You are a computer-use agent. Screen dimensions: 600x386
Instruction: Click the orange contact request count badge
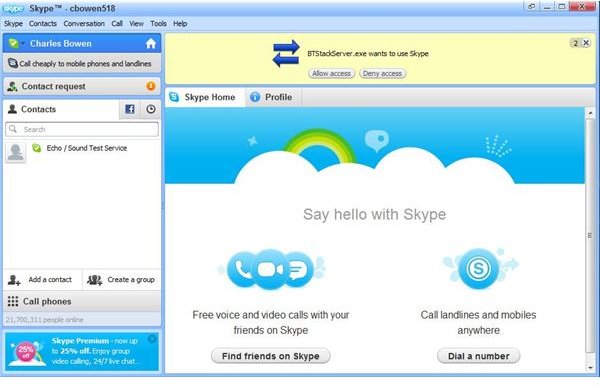[x=151, y=86]
